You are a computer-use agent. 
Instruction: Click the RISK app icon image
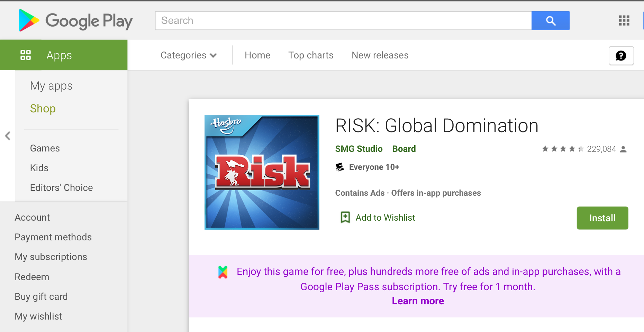click(x=262, y=172)
